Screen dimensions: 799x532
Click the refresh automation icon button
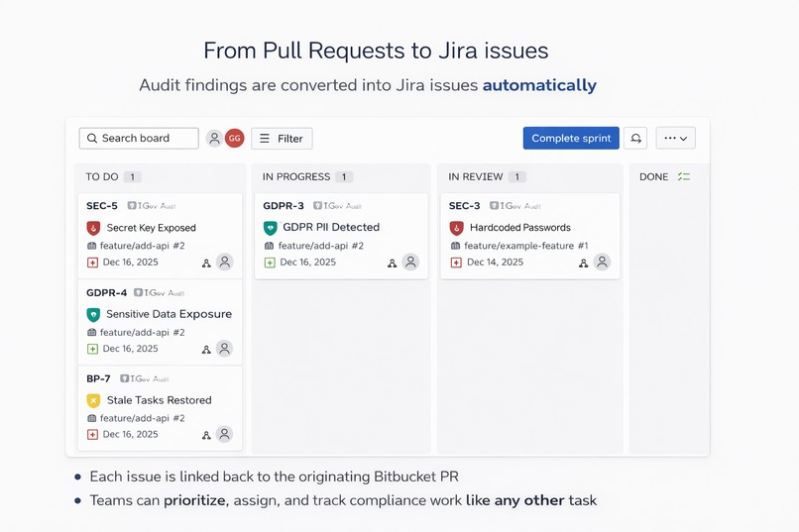[x=635, y=138]
